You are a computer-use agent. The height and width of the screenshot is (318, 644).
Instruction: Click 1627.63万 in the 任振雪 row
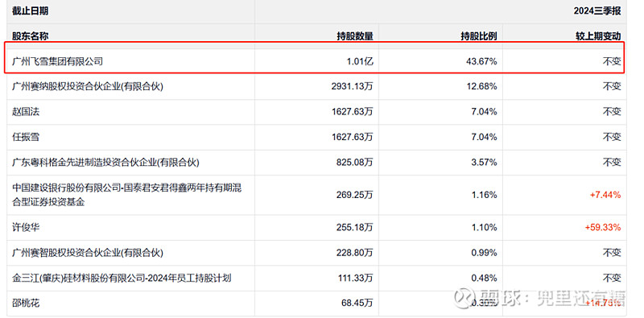[x=353, y=137]
